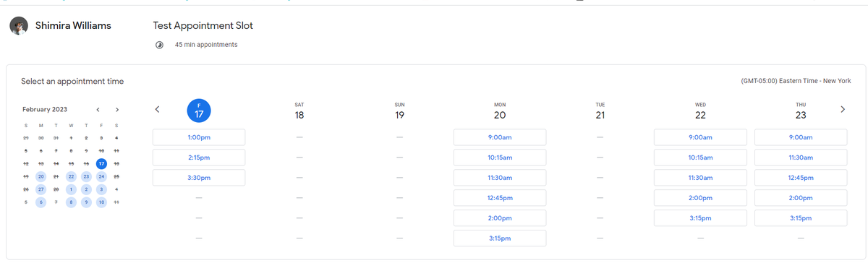
Task: Go to next month in mini calendar
Action: pos(117,110)
